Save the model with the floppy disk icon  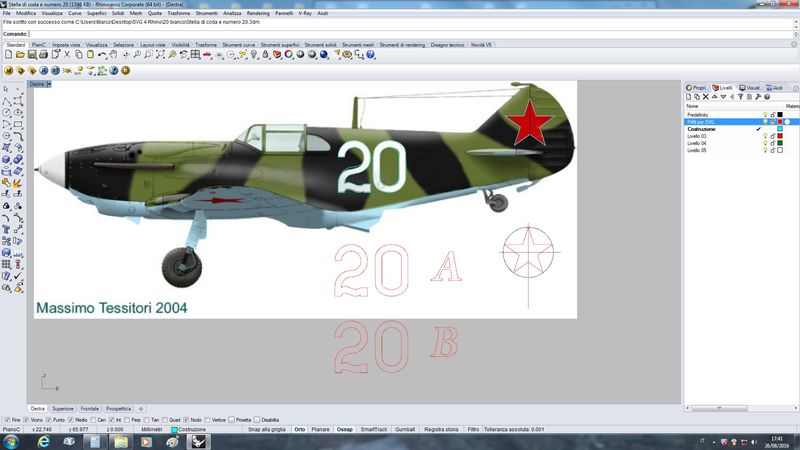click(32, 55)
